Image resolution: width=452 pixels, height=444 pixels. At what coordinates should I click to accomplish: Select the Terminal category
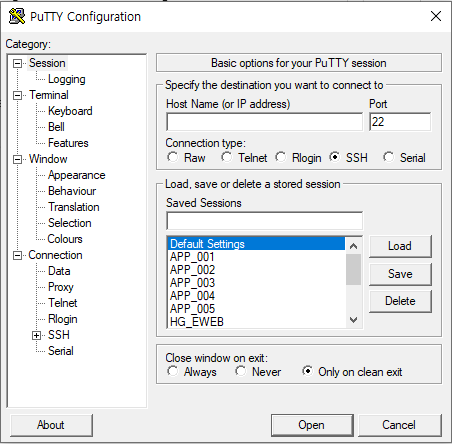(49, 95)
